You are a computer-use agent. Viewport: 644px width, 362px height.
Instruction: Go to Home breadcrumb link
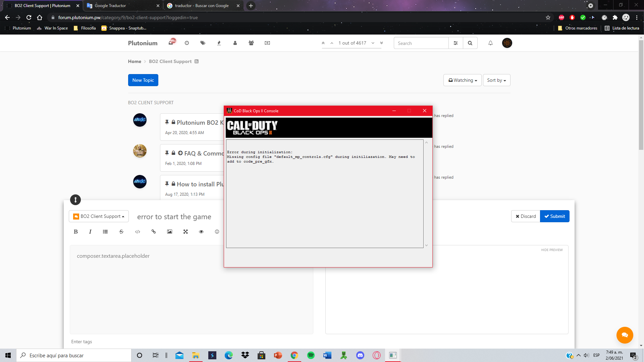pyautogui.click(x=135, y=61)
